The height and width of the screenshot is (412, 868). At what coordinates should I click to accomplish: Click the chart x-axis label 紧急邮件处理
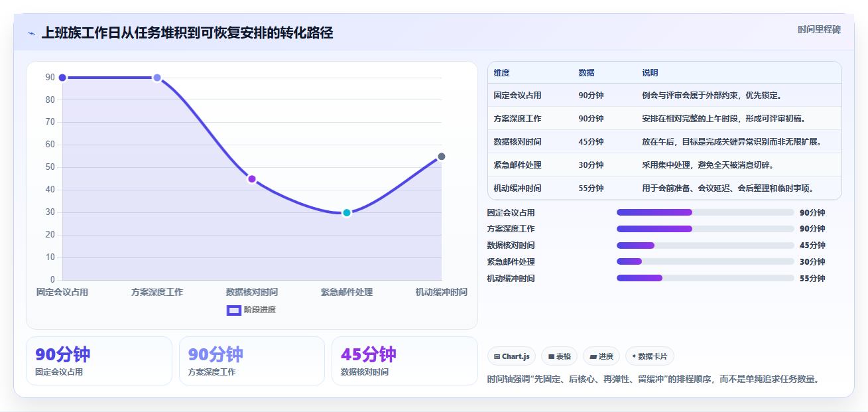(347, 292)
